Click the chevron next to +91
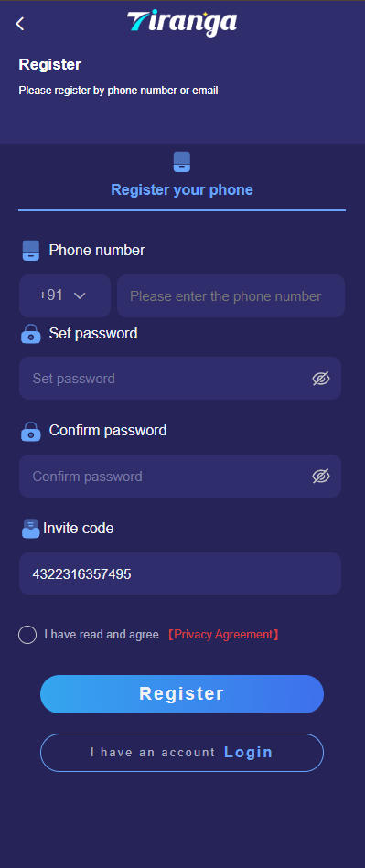Image resolution: width=365 pixels, height=868 pixels. pyautogui.click(x=80, y=296)
